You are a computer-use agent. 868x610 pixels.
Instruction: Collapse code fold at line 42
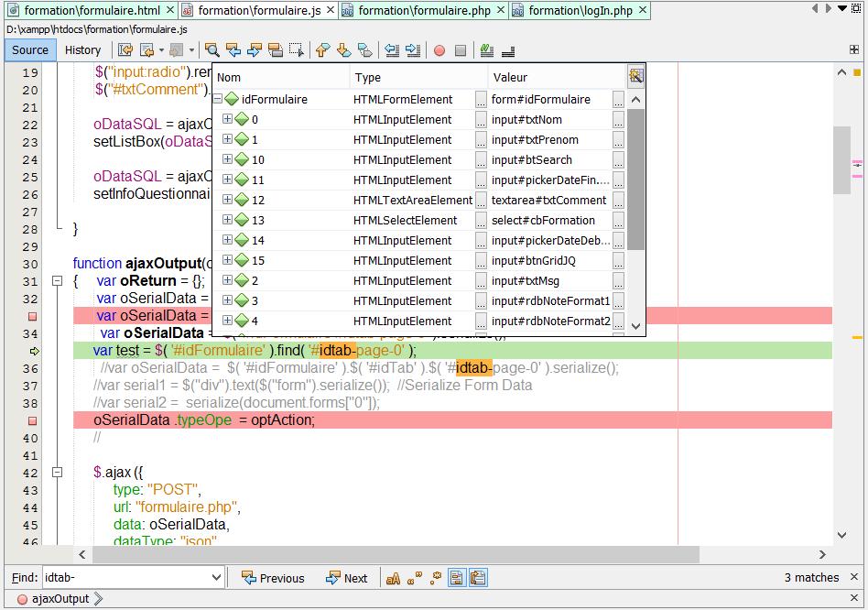tap(57, 473)
